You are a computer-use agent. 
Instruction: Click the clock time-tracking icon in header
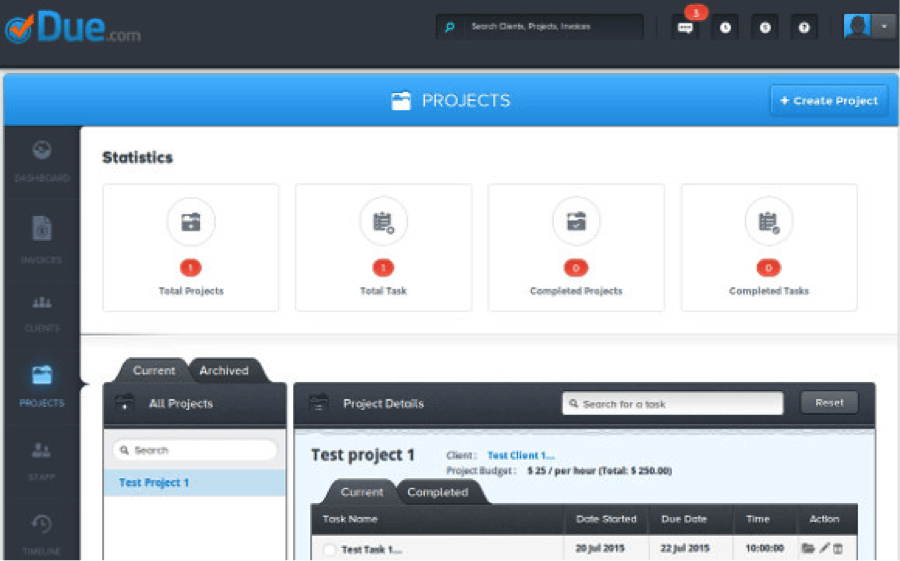pos(725,28)
